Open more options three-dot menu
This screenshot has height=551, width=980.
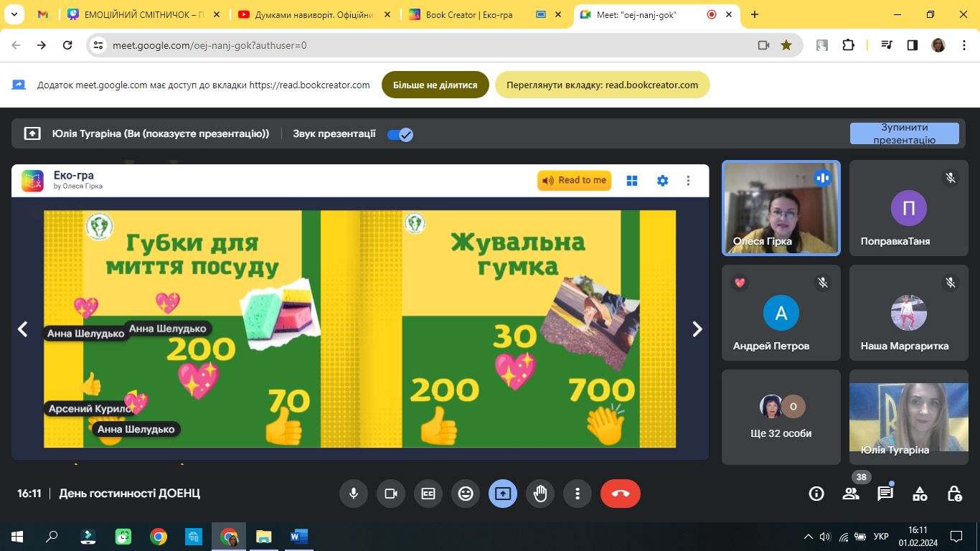(x=578, y=494)
